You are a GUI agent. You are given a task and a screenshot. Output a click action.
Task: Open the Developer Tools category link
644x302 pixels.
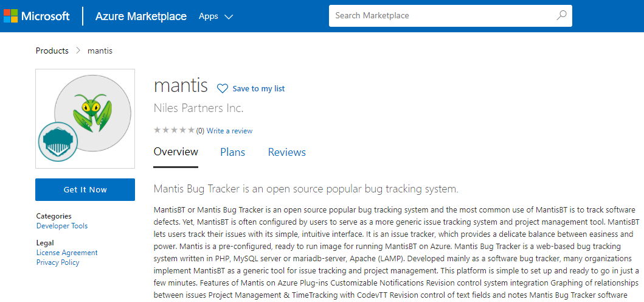coord(62,226)
